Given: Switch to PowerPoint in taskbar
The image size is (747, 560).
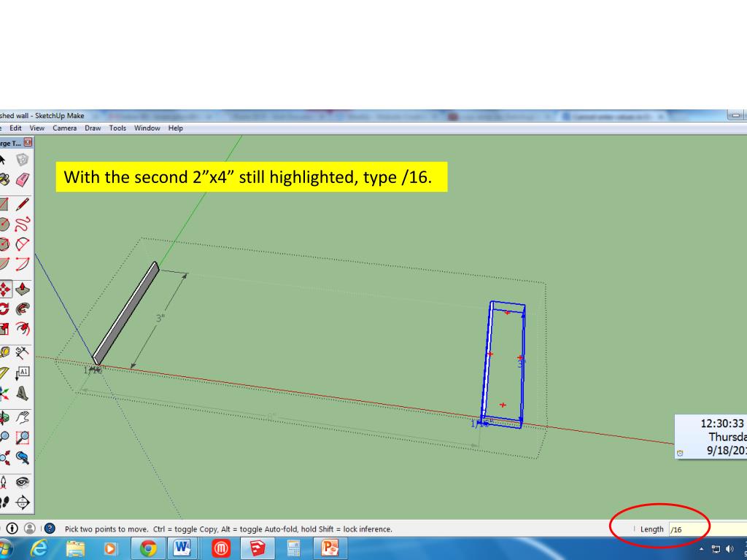Looking at the screenshot, I should coord(330,548).
